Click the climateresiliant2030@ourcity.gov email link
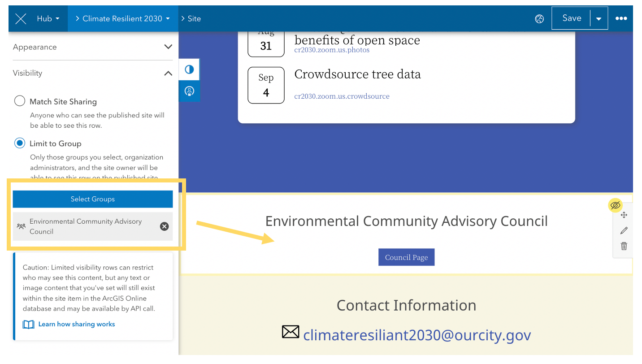Image resolution: width=642 pixels, height=364 pixels. point(417,335)
